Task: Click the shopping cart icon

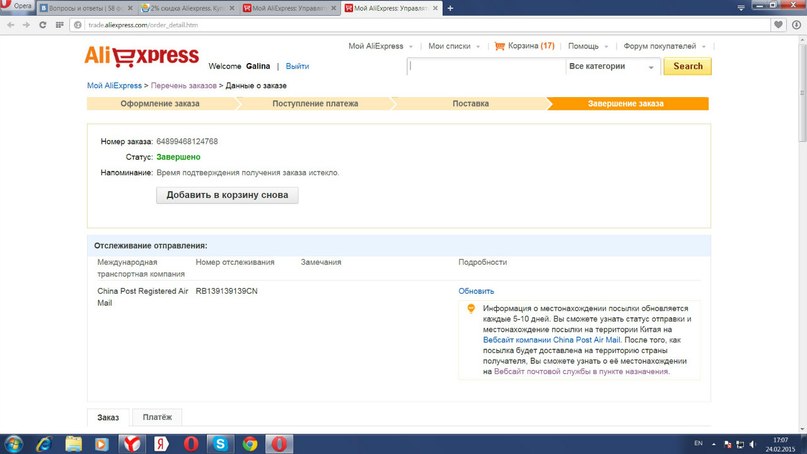Action: point(499,46)
